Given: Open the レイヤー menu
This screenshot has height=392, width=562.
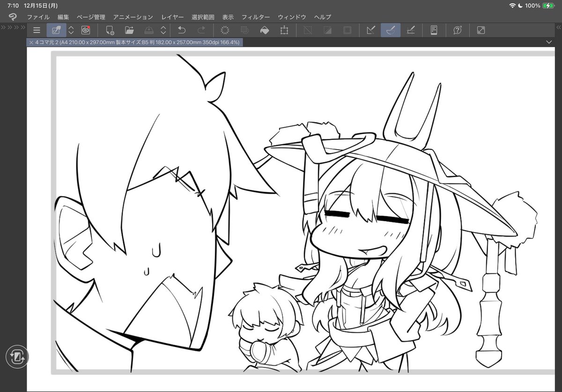Looking at the screenshot, I should pos(173,17).
